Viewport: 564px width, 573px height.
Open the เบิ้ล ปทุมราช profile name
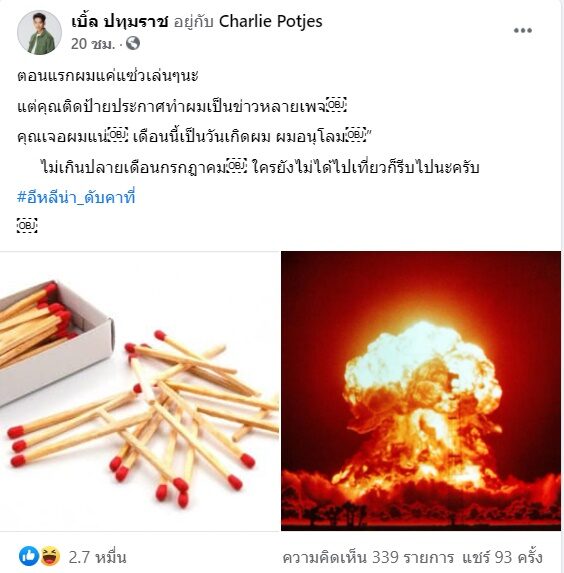120,22
